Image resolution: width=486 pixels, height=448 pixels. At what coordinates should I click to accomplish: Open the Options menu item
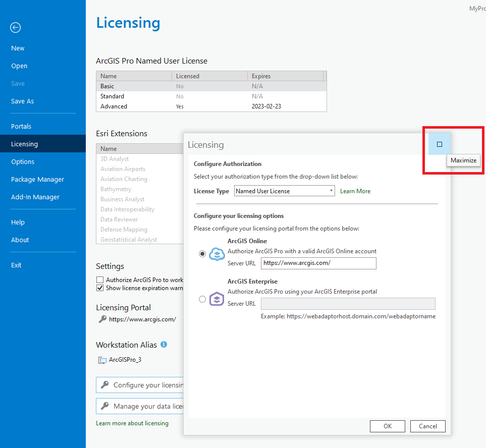click(x=23, y=162)
